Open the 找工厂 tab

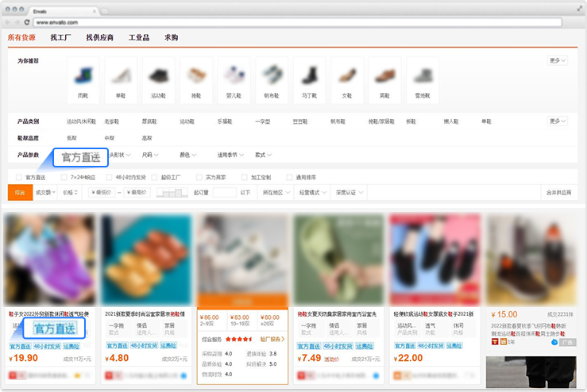pos(60,37)
